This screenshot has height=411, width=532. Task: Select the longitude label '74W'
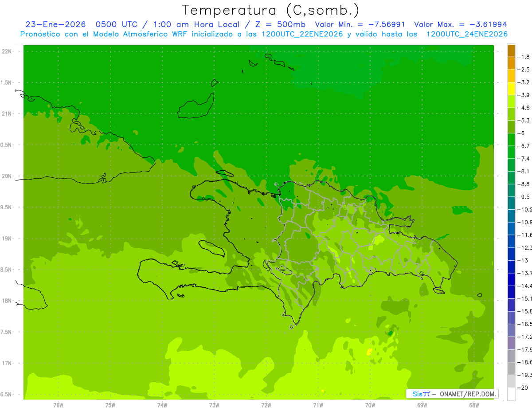162,405
